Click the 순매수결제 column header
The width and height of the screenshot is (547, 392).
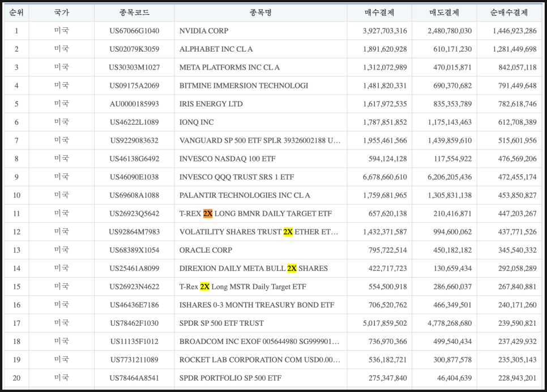click(x=508, y=12)
